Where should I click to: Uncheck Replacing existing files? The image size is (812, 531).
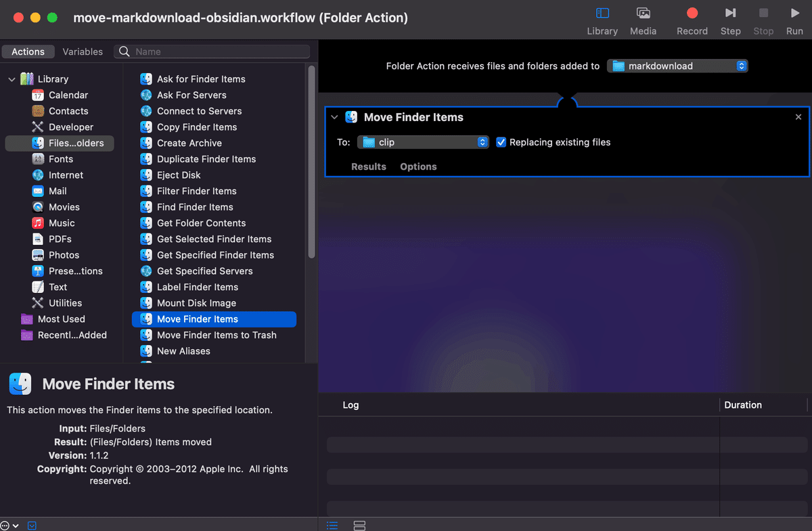[501, 142]
